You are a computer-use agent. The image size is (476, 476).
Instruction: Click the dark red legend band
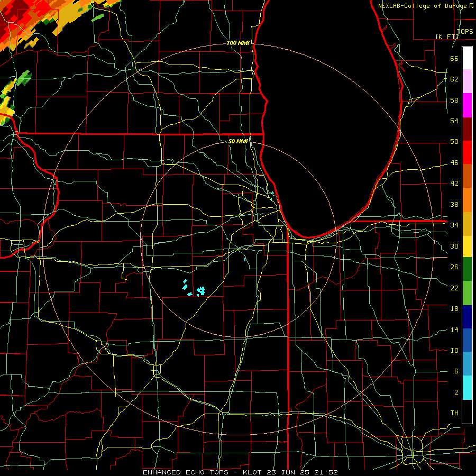(467, 129)
